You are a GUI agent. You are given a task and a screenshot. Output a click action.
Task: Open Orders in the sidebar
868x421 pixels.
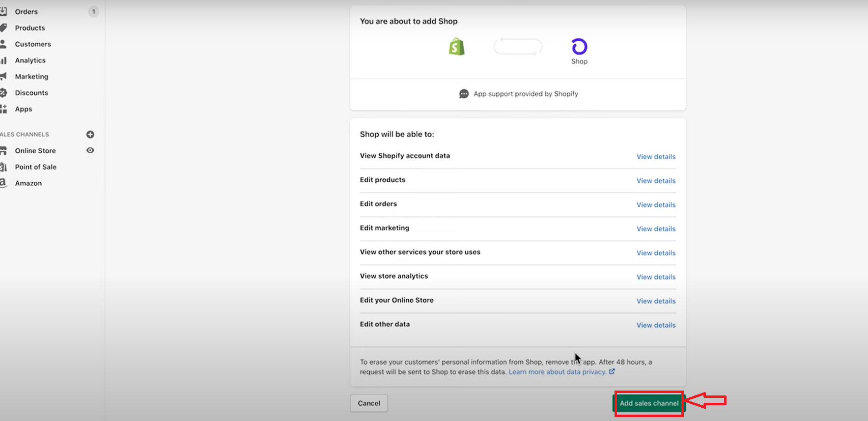pyautogui.click(x=26, y=11)
